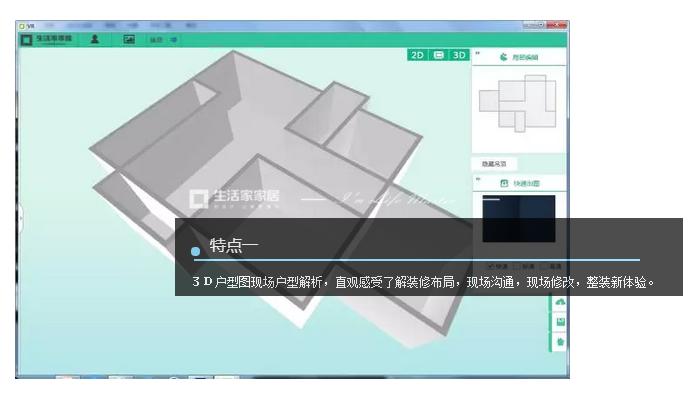Tick the middle render quality checkbox
Image resolution: width=700 pixels, height=400 pixels.
pos(518,266)
